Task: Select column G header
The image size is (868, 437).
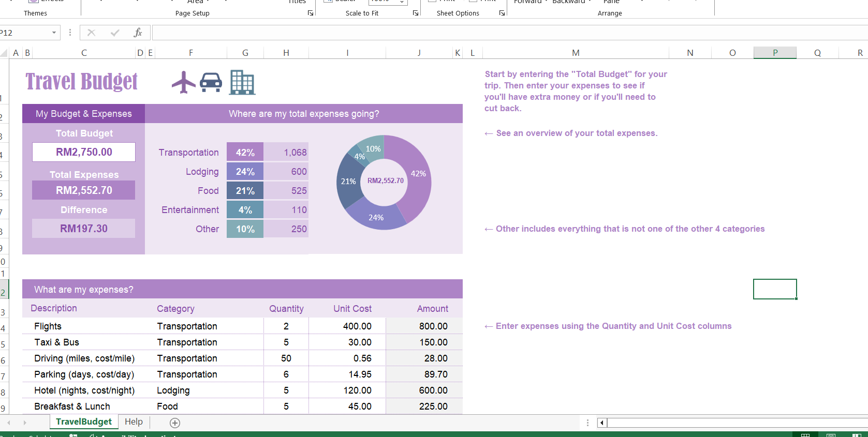Action: 245,53
